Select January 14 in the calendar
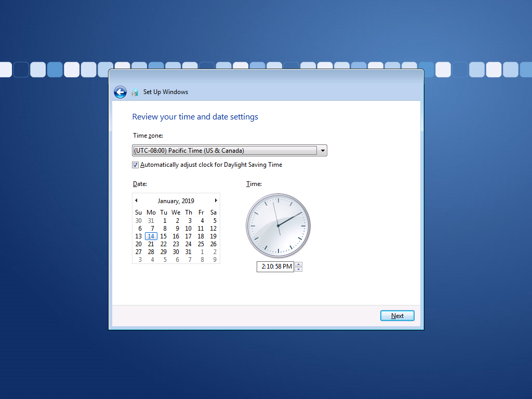This screenshot has width=532, height=399. pyautogui.click(x=151, y=236)
